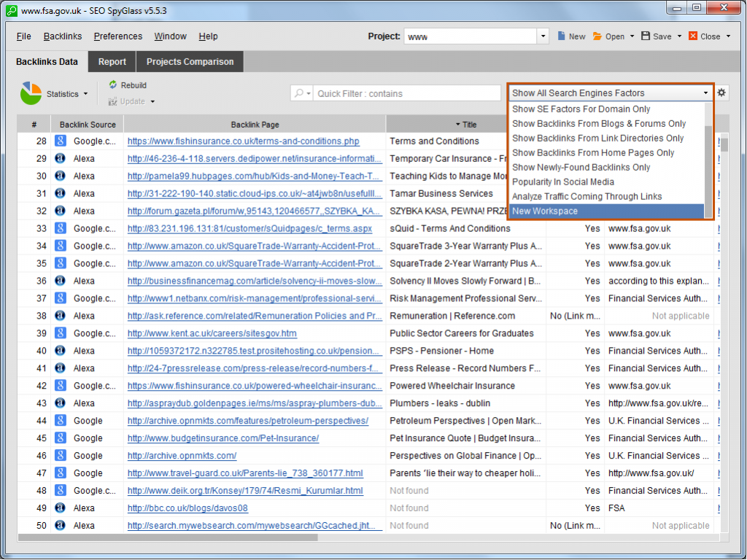The image size is (747, 560).
Task: Select Popularity In Social Media option
Action: pyautogui.click(x=606, y=182)
